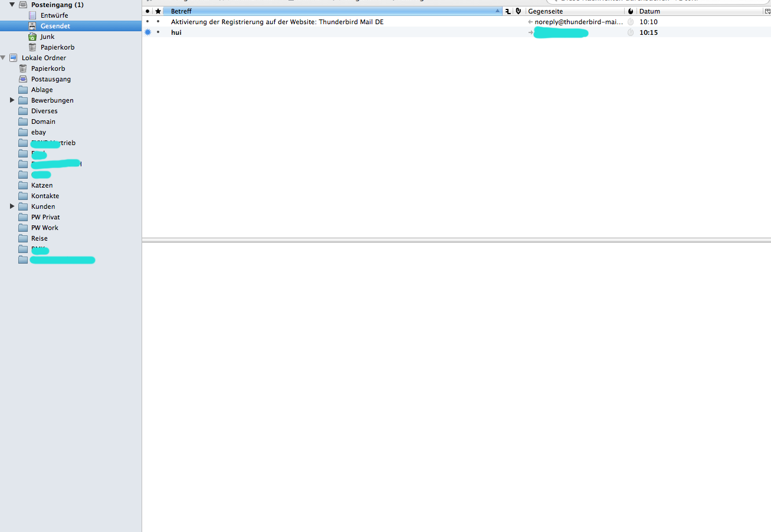
Task: Sort messages by the Betreff column
Action: pos(333,11)
